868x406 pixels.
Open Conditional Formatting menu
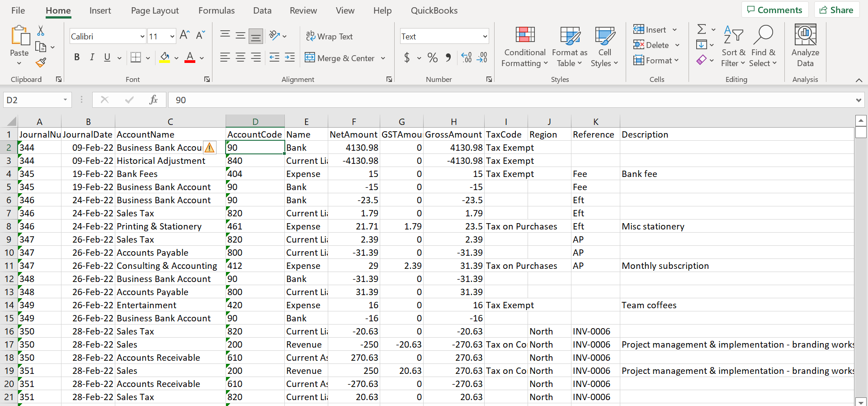pyautogui.click(x=524, y=47)
